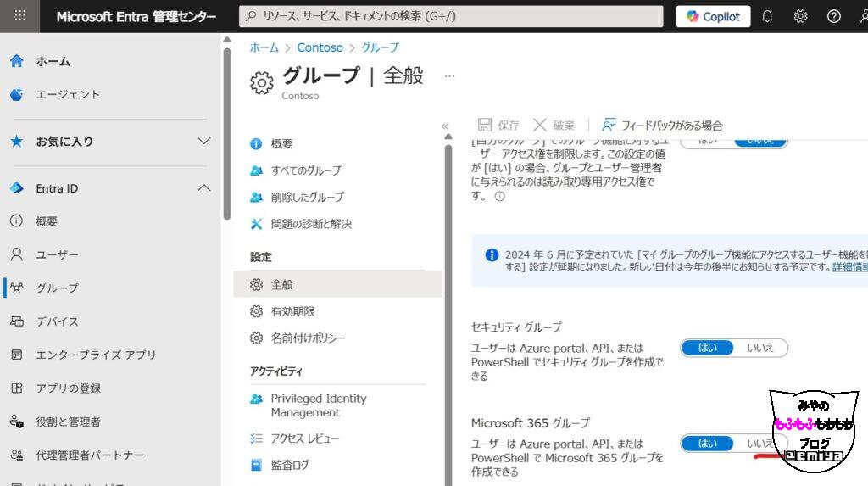This screenshot has height=486, width=868.
Task: Click the 監査ログ icon
Action: point(256,465)
